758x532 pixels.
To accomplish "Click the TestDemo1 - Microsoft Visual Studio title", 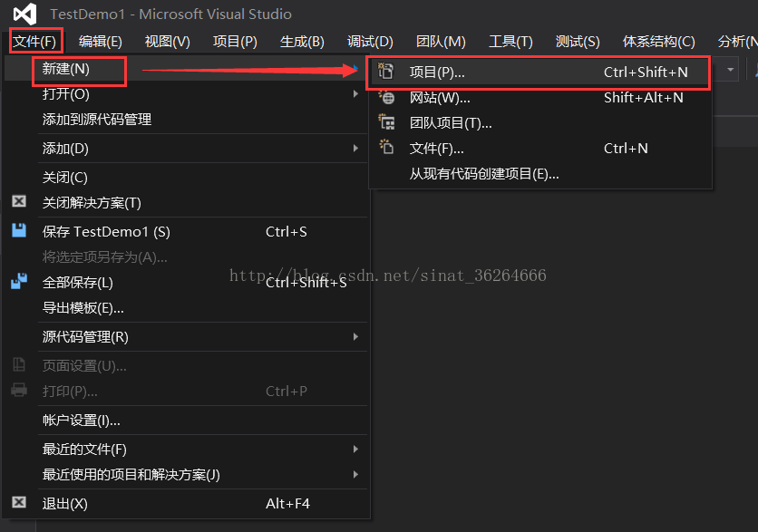I will point(170,14).
